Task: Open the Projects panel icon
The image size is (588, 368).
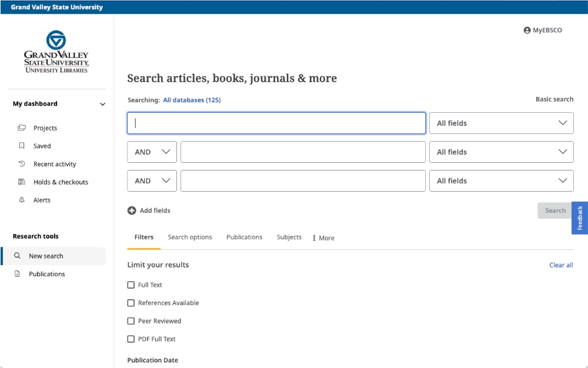Action: (x=21, y=128)
